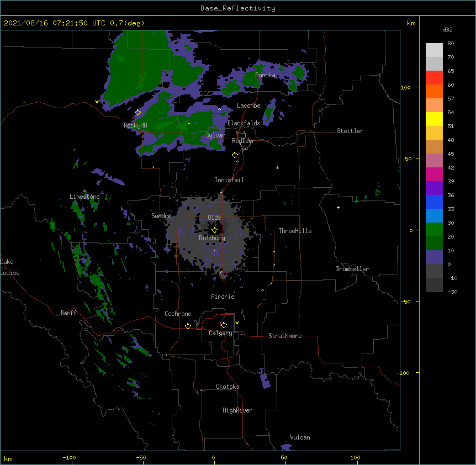Click the Base_Reflectivity title text
476x465 pixels.
[x=238, y=8]
